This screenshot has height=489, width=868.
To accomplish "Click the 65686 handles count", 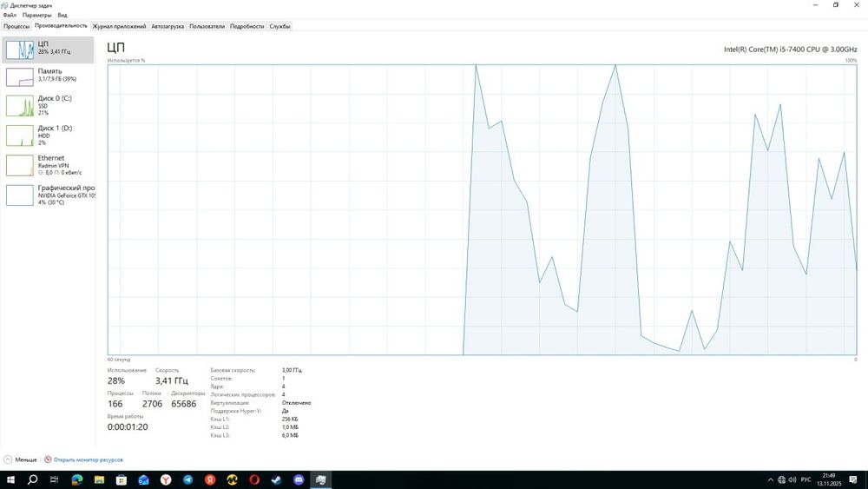I will (x=184, y=404).
